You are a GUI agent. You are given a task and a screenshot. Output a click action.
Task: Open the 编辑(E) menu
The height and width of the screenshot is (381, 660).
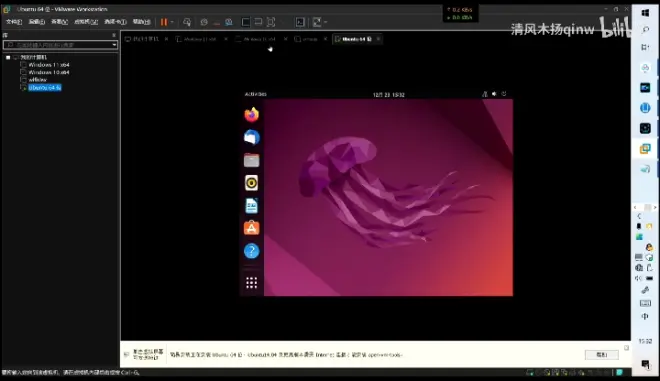[37, 22]
